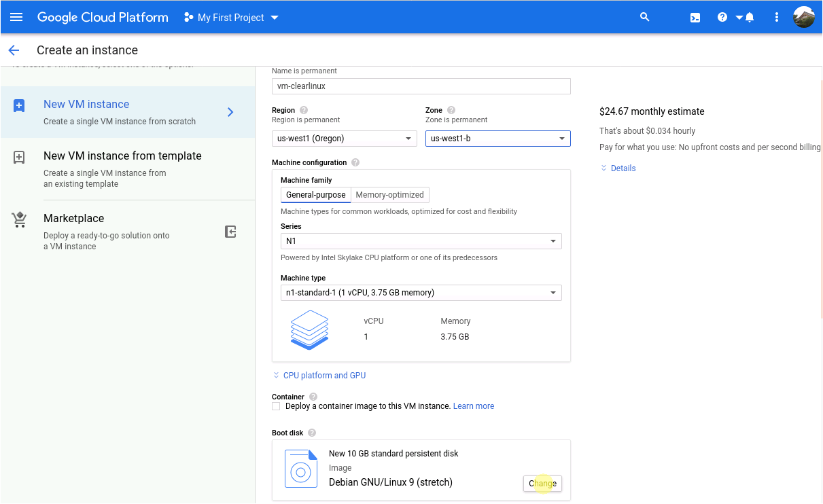Click the project hexagon dots icon
The height and width of the screenshot is (504, 823).
tap(189, 18)
